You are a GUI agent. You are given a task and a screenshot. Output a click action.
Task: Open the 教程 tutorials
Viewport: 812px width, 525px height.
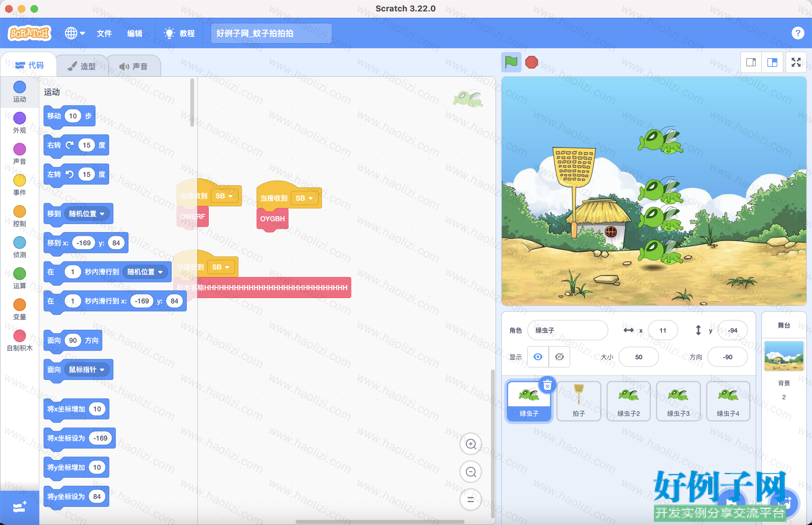click(179, 33)
